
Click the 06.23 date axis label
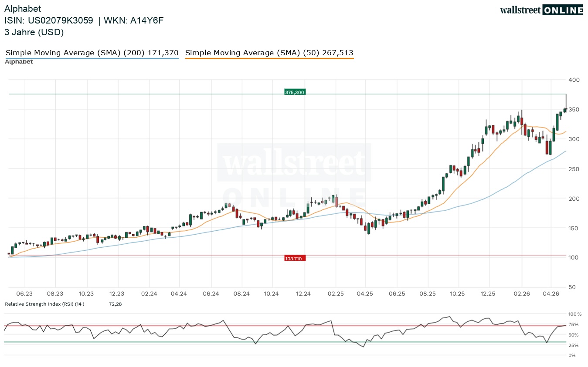24,294
